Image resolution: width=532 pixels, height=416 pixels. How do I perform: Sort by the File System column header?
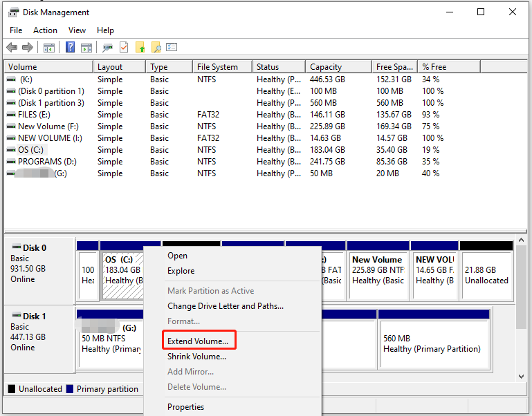tap(217, 67)
